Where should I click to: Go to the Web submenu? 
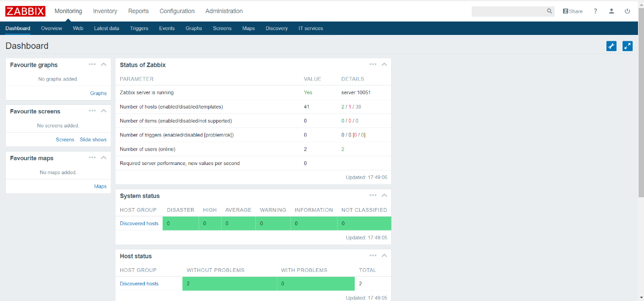tap(78, 28)
